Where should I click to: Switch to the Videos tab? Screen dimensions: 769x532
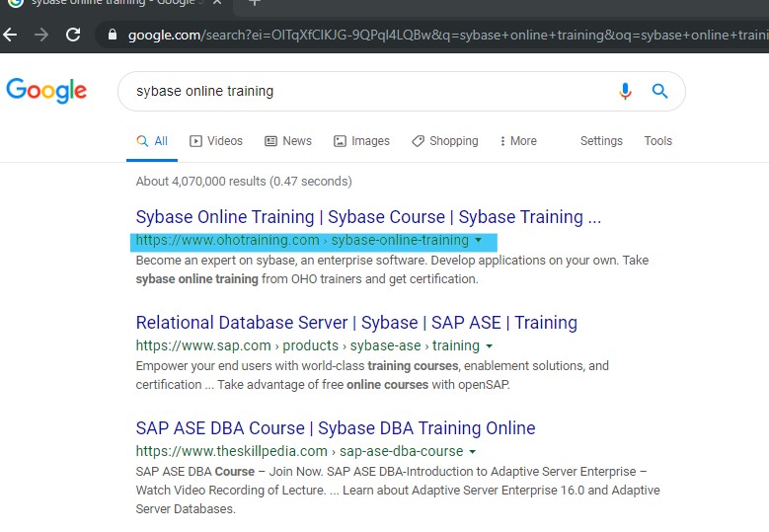click(216, 141)
